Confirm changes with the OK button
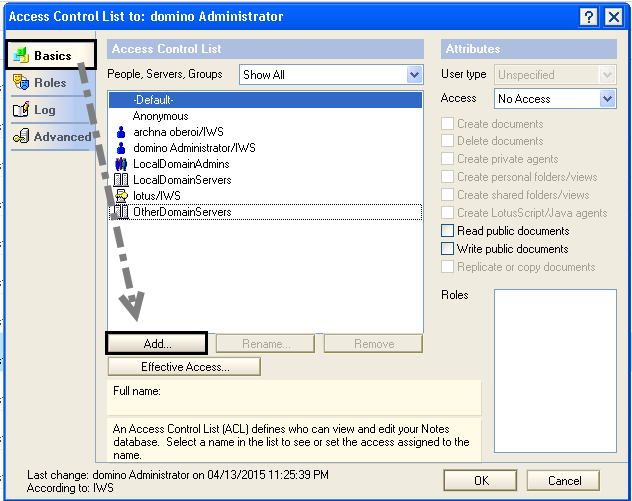Image resolution: width=632 pixels, height=501 pixels. point(481,480)
